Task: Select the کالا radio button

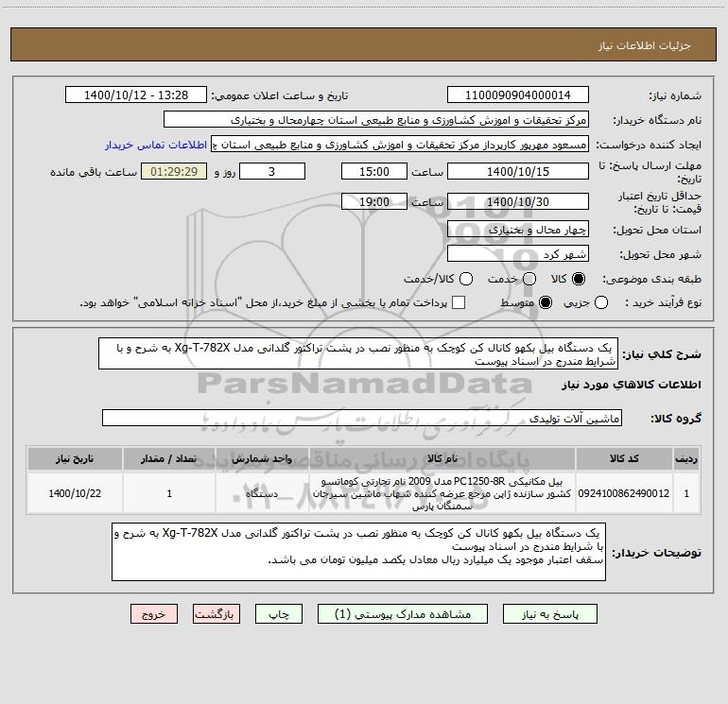Action: 579,279
